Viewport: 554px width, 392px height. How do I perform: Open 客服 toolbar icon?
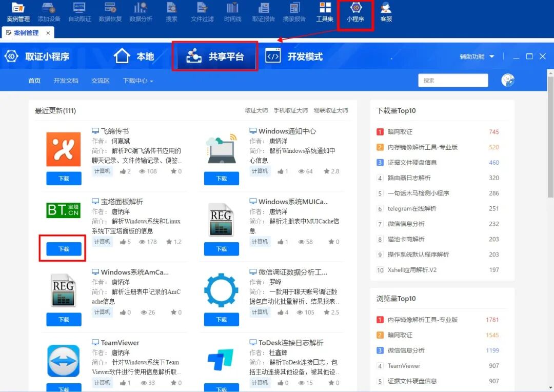click(386, 12)
